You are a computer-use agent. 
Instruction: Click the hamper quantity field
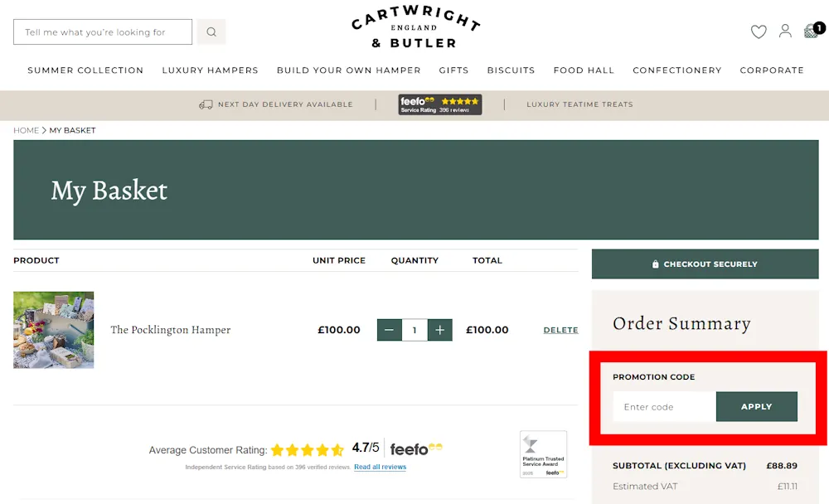click(x=414, y=330)
